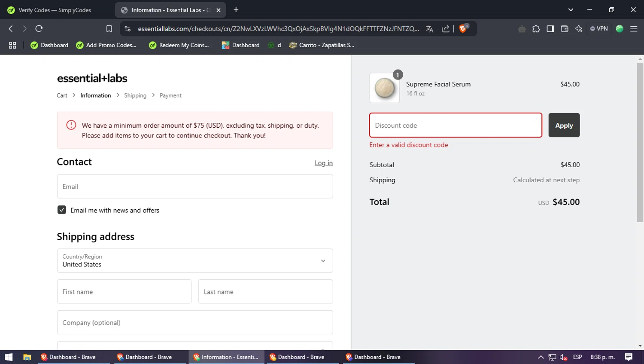Open the apps grid bookmark icon
The height and width of the screenshot is (364, 644).
click(12, 45)
